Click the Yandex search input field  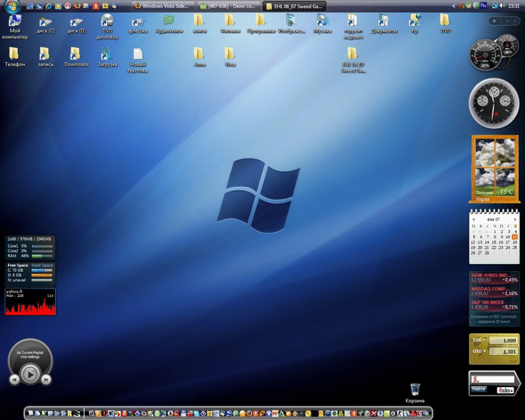click(493, 380)
